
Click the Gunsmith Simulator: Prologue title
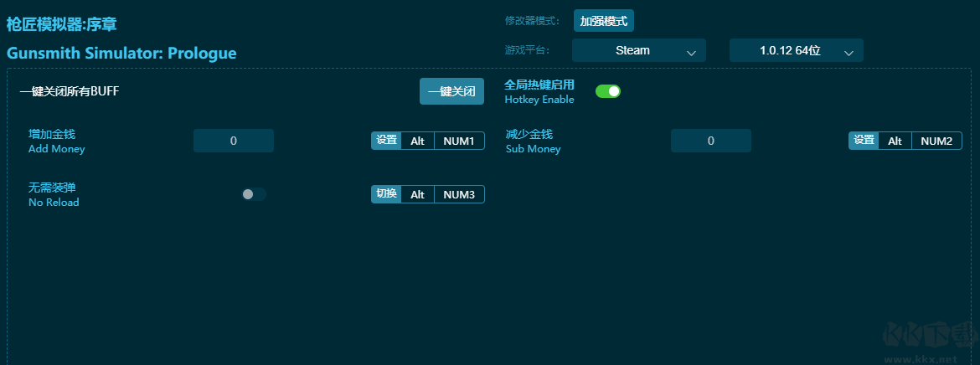click(x=121, y=54)
